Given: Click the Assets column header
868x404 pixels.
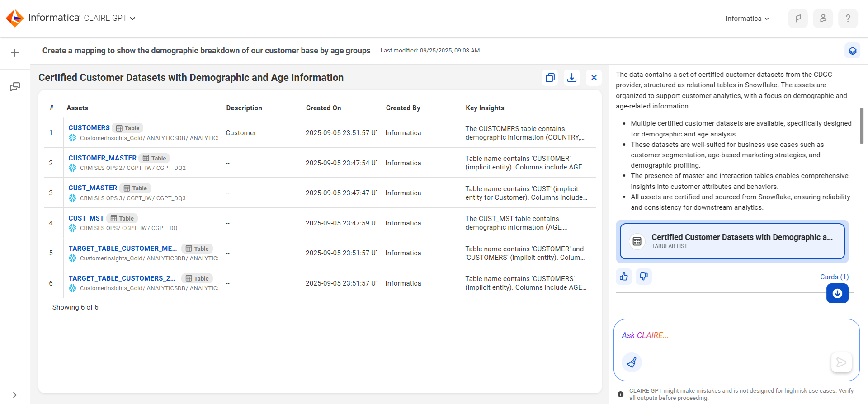Looking at the screenshot, I should point(77,108).
